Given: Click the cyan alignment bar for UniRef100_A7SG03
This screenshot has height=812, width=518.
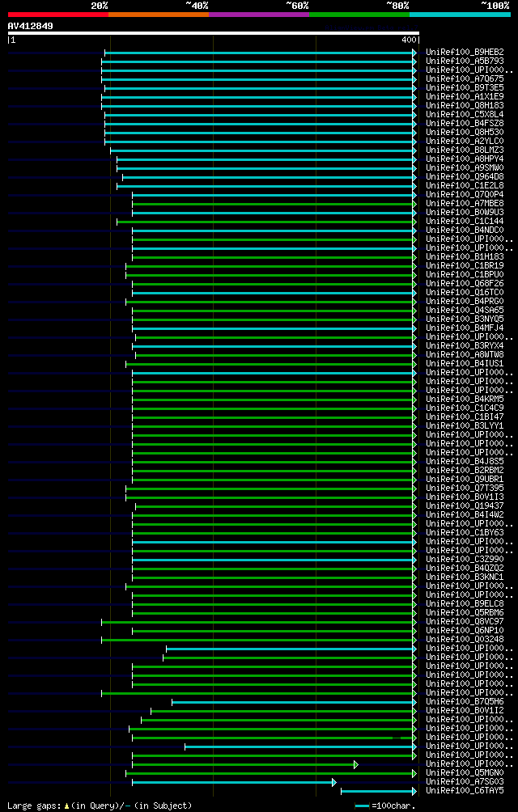Looking at the screenshot, I should pos(232,783).
